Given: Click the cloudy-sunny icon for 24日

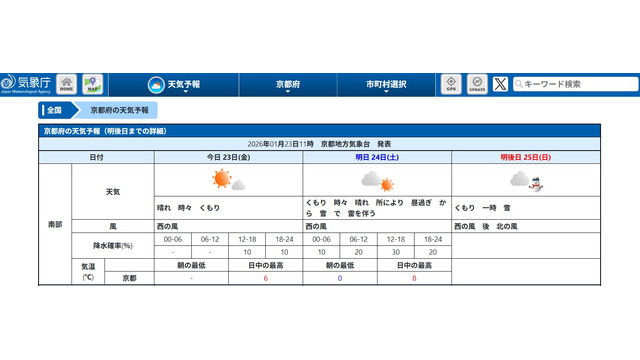Looking at the screenshot, I should pyautogui.click(x=377, y=181).
